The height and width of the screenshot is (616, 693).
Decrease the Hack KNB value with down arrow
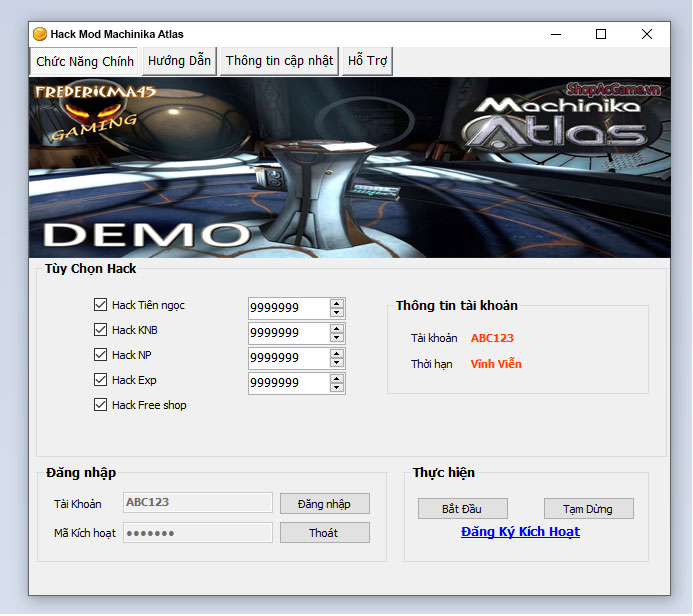pos(337,338)
